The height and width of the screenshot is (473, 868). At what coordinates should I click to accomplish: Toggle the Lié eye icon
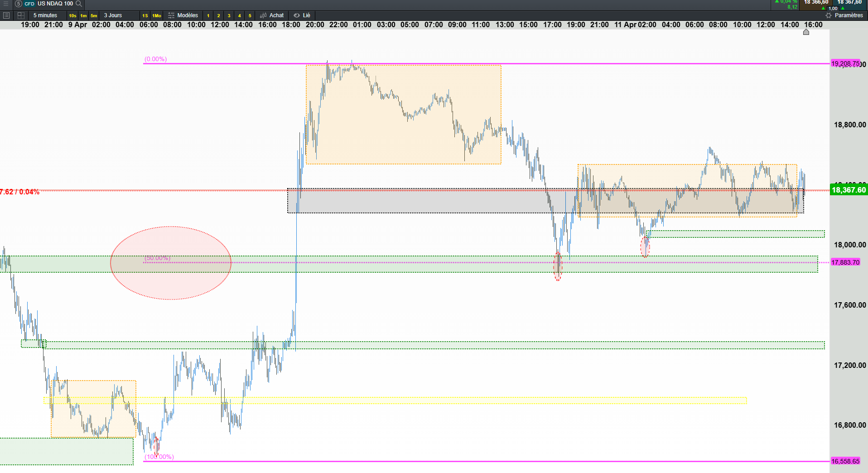click(x=297, y=15)
